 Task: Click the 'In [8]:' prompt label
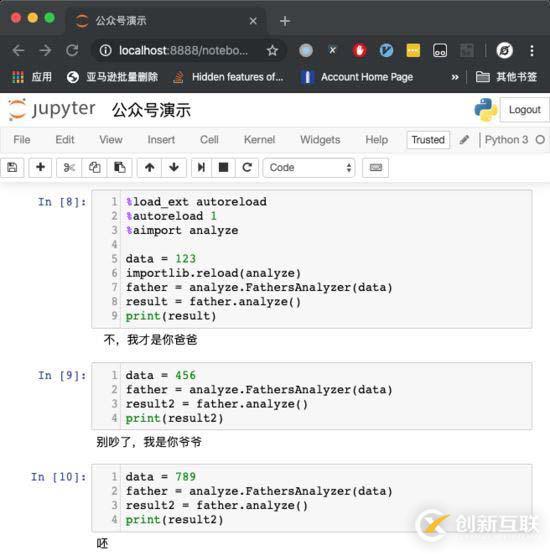coord(62,202)
